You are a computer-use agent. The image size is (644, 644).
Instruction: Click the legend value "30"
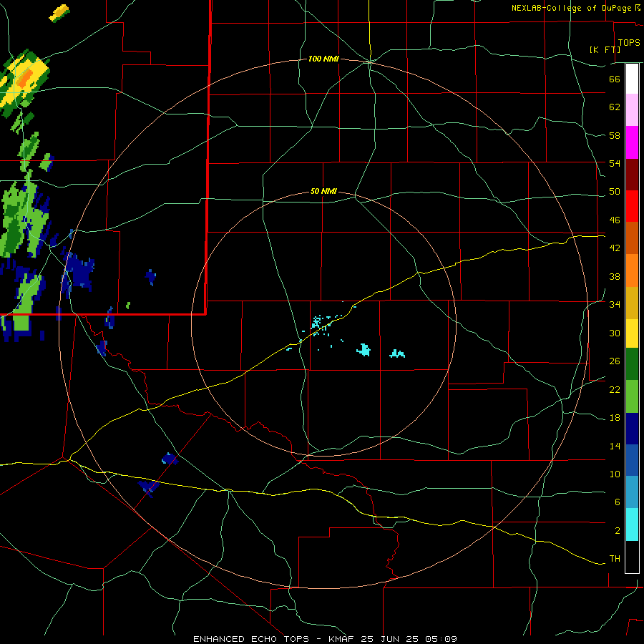615,333
